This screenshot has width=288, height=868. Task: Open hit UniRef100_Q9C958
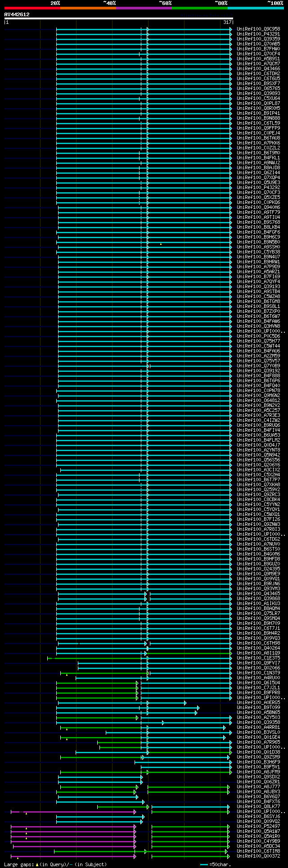tap(258, 29)
